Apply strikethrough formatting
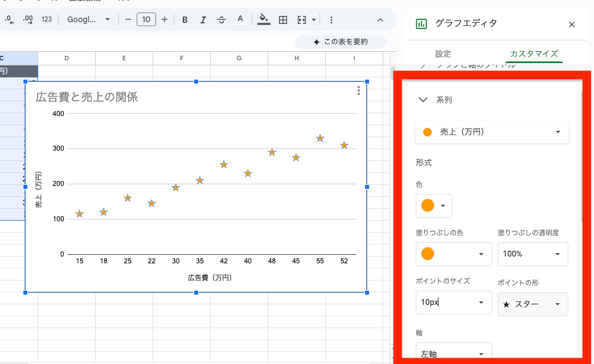The width and height of the screenshot is (594, 364). coord(222,19)
